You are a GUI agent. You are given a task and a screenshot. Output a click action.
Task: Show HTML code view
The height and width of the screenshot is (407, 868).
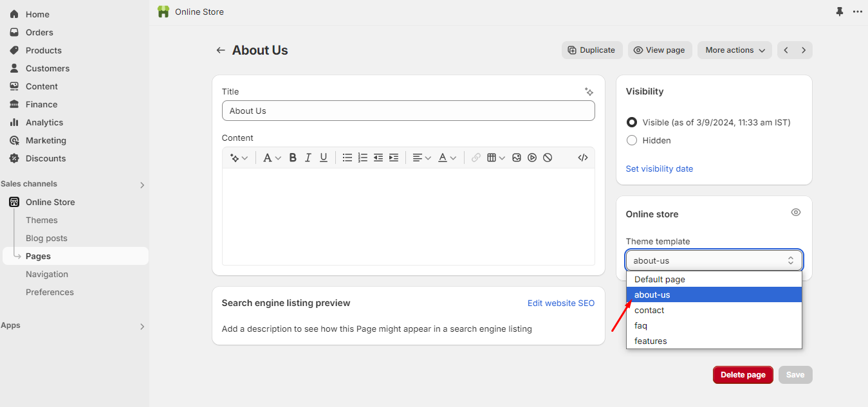(583, 158)
